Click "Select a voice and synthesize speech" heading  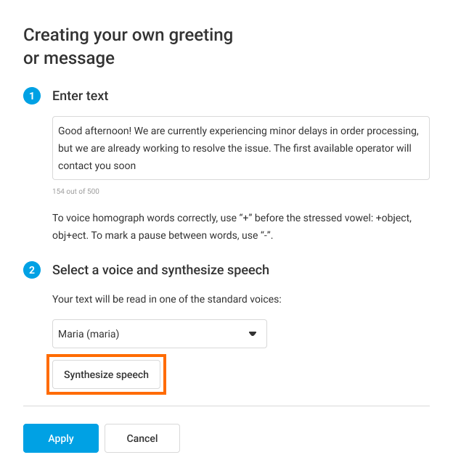tap(160, 270)
